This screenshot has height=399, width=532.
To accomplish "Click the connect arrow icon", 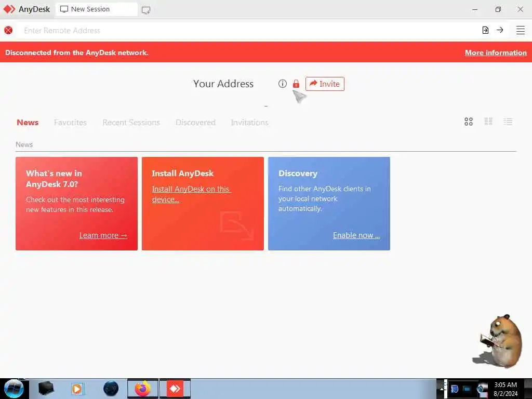I will click(500, 30).
